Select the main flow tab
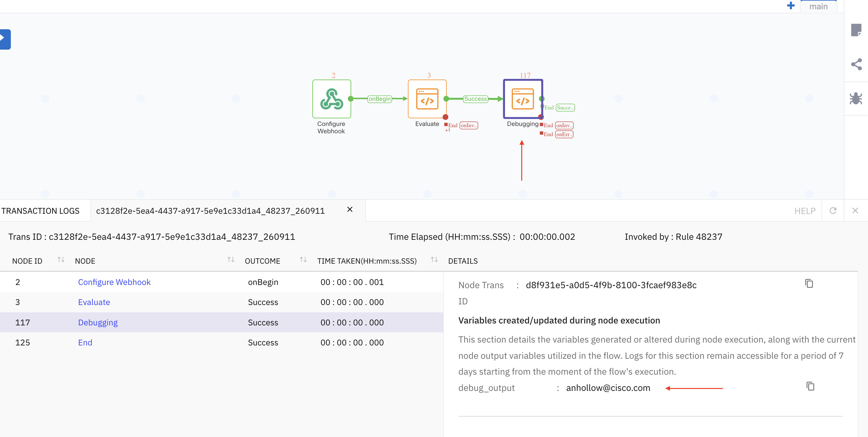Screen dimensions: 868x437 pos(818,7)
